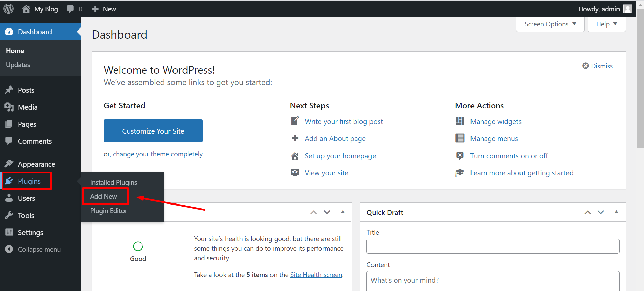Open the comments bubble icon in admin bar

[70, 9]
